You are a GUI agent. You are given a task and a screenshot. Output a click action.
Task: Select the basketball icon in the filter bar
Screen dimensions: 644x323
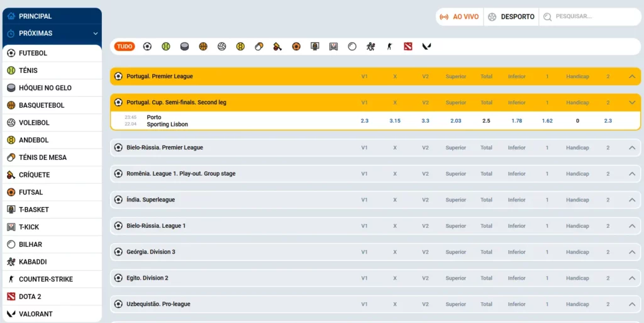pos(203,47)
